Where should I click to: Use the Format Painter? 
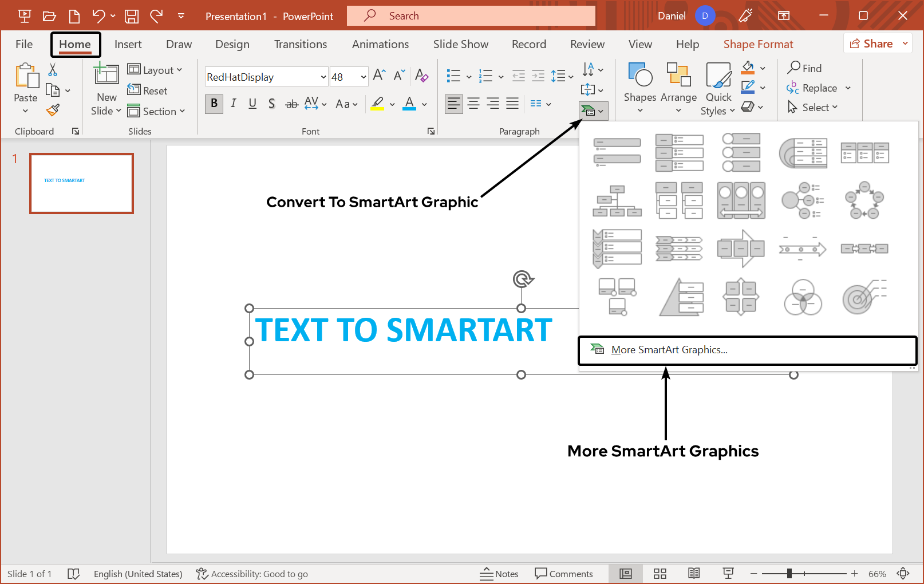click(x=53, y=109)
